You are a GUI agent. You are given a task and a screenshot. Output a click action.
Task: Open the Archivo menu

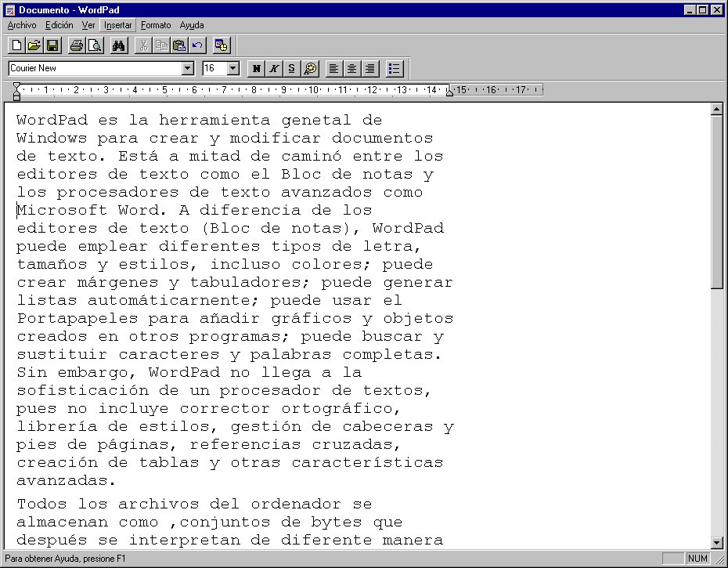[x=22, y=25]
